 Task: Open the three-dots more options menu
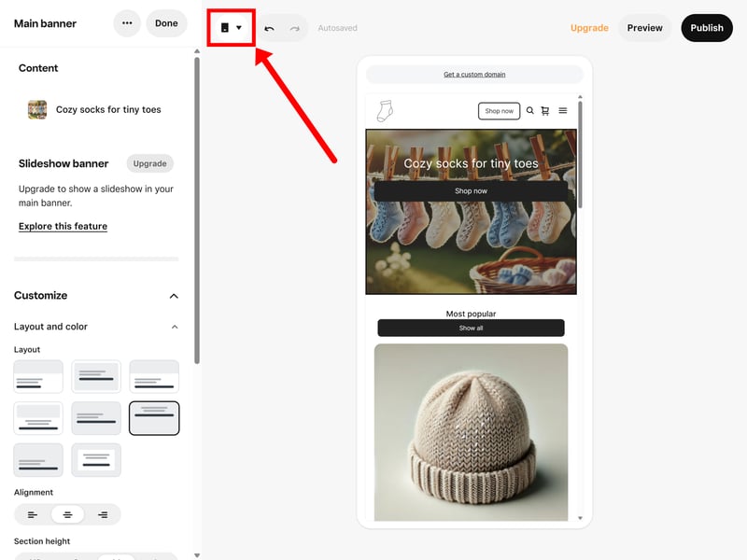127,23
